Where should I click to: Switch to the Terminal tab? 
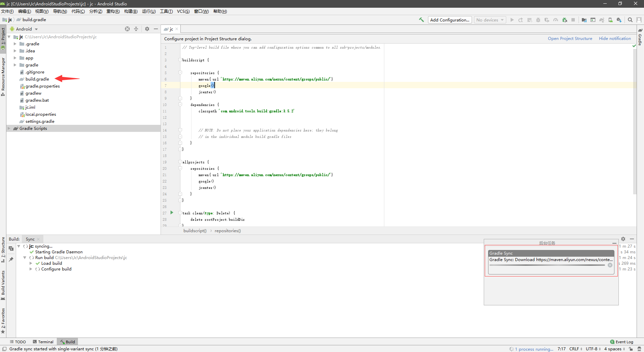43,342
